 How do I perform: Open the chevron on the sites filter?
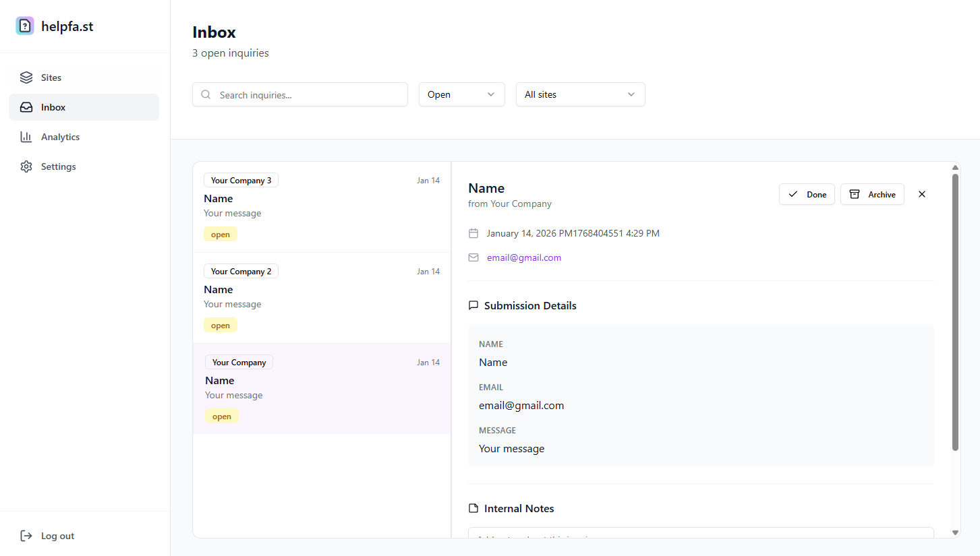[631, 94]
